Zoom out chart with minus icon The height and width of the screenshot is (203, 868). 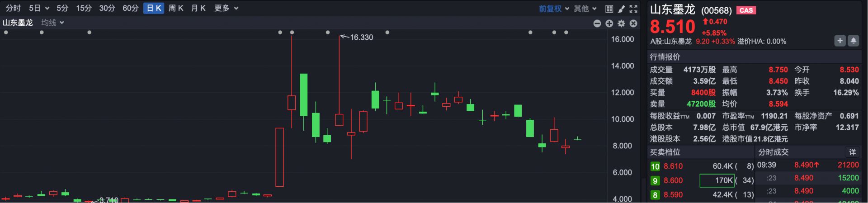(597, 24)
